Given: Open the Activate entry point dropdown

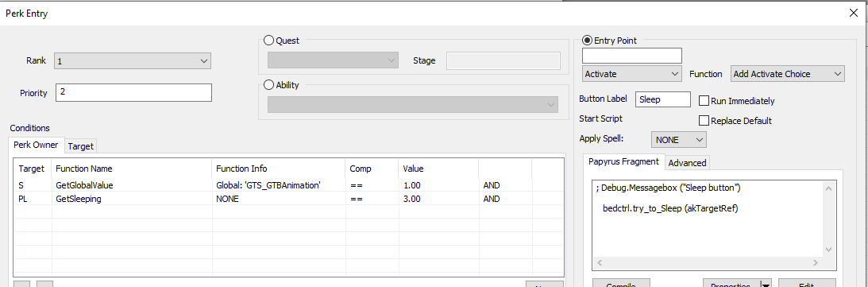Looking at the screenshot, I should 631,74.
